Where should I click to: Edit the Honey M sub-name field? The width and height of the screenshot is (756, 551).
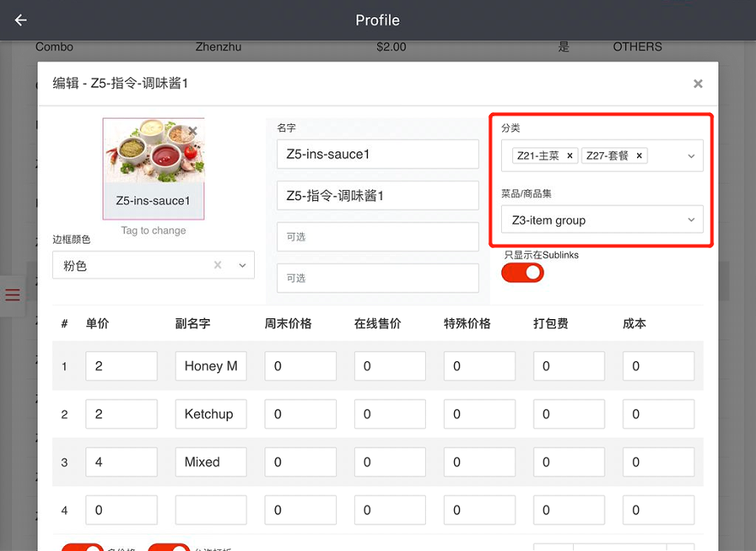tap(210, 365)
